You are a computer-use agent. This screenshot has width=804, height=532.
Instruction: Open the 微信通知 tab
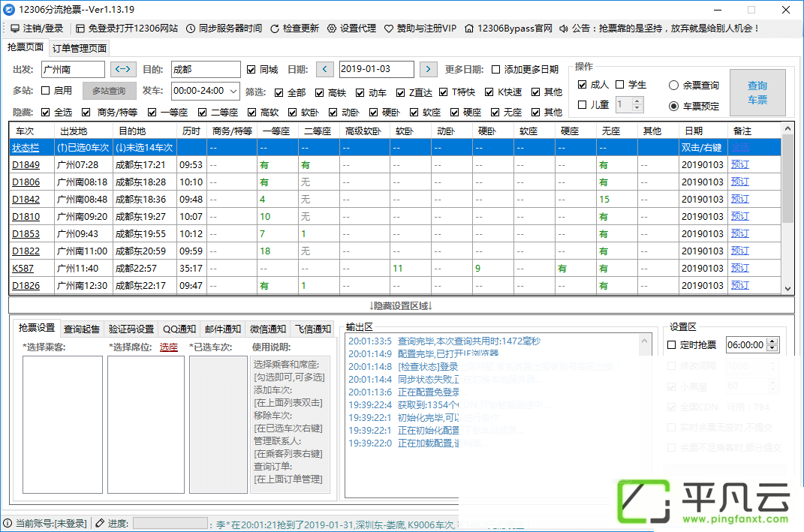coord(268,329)
